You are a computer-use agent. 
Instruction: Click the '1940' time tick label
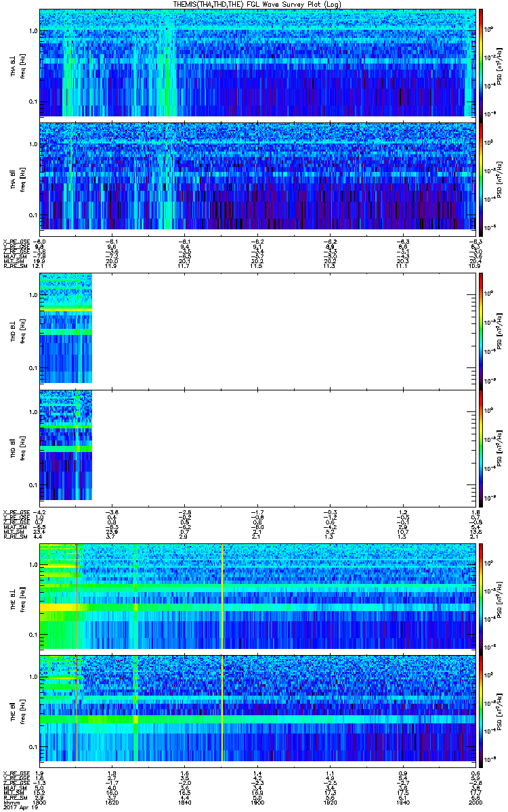coord(402,803)
